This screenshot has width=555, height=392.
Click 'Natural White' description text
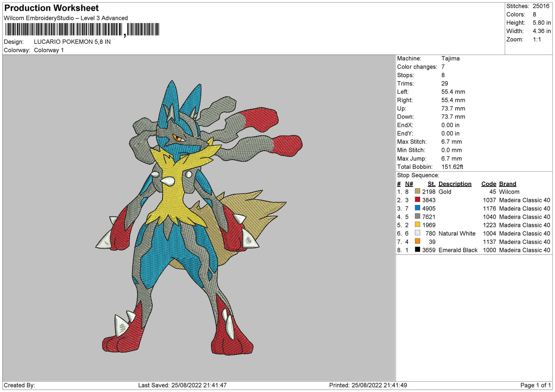457,233
